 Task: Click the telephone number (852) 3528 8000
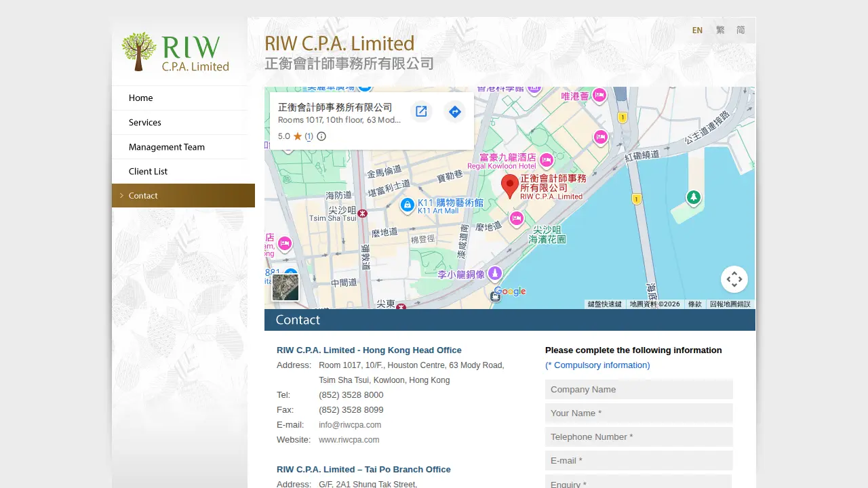(351, 395)
